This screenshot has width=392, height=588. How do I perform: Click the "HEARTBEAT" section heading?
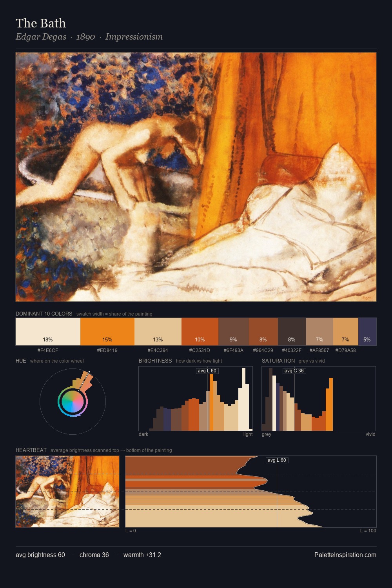(31, 450)
